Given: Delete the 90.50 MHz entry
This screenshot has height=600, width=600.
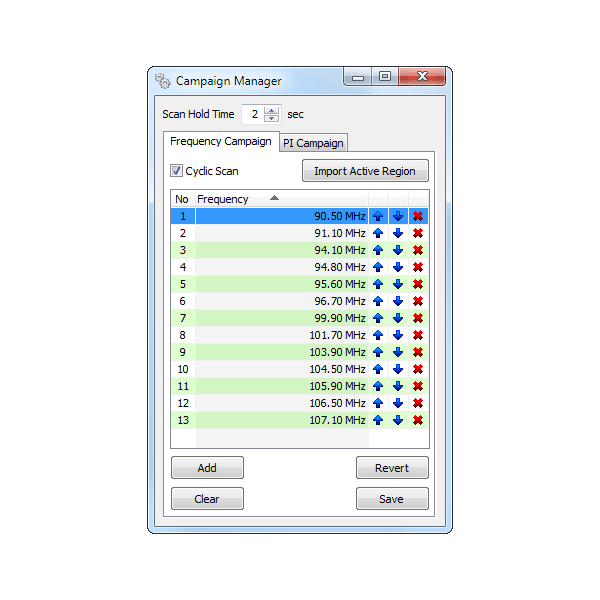Looking at the screenshot, I should (x=418, y=216).
